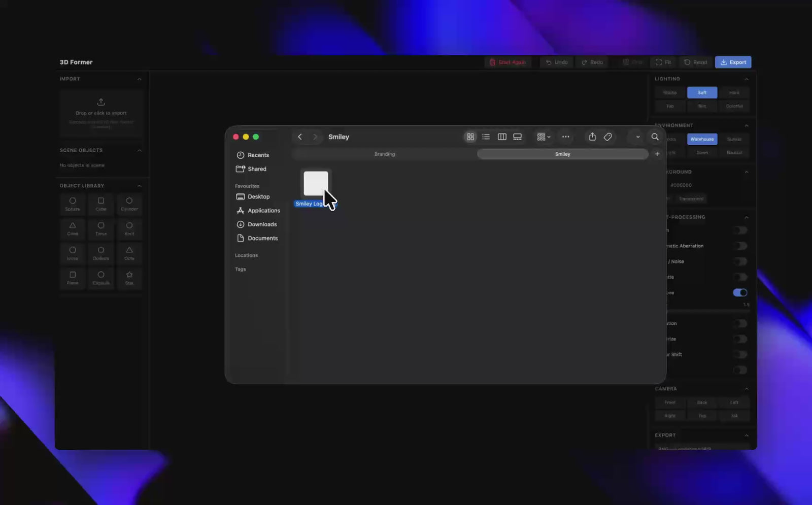Enable the Chromatic Aberration toggle
This screenshot has width=812, height=505.
coord(740,246)
